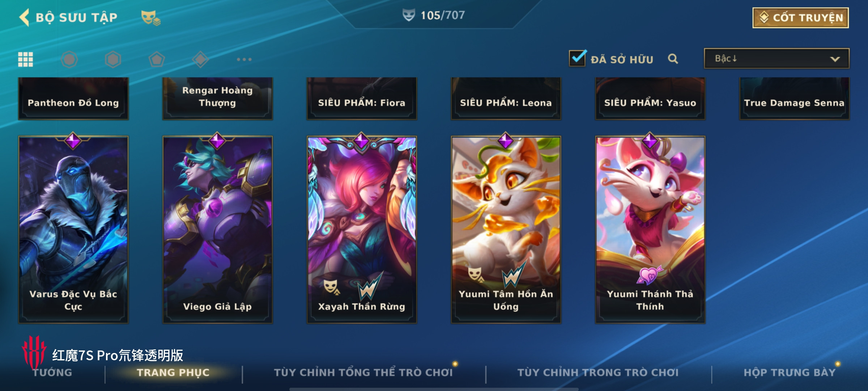Image resolution: width=868 pixels, height=391 pixels.
Task: Open the mask with coins icon
Action: pos(150,18)
